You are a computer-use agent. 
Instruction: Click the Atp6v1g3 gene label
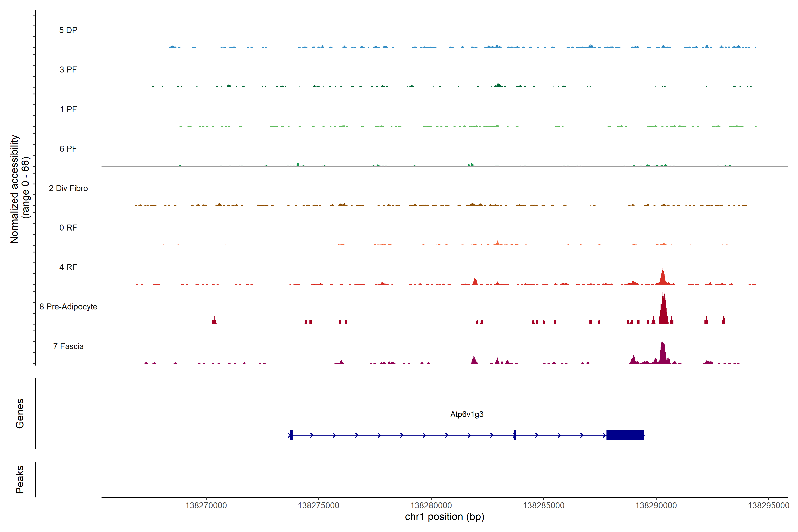(467, 414)
